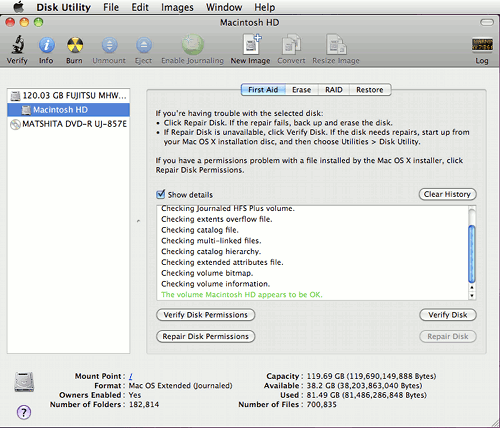The image size is (500, 428).
Task: Click the Capacity value 119.69 GB
Action: point(371,376)
